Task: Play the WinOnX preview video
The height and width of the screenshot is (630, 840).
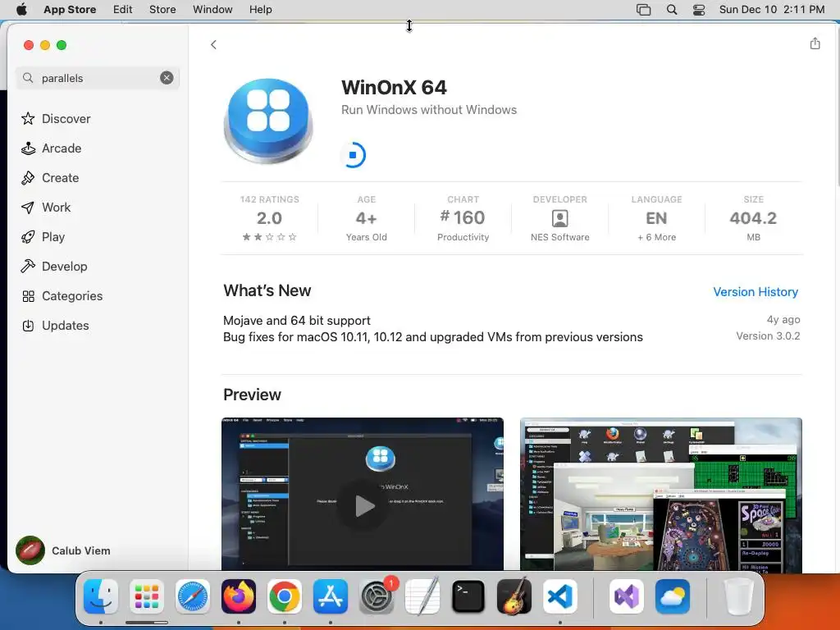Action: click(x=363, y=505)
